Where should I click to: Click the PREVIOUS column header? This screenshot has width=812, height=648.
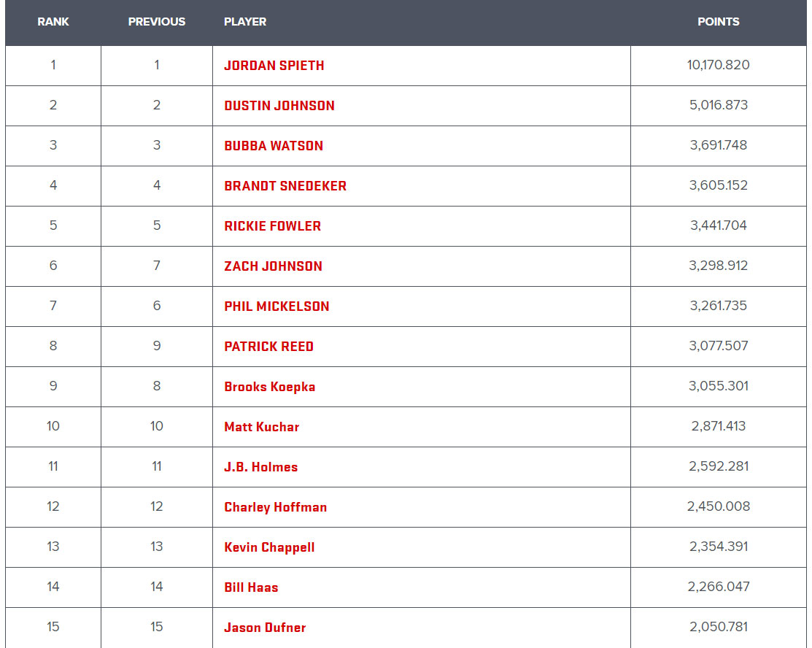point(156,22)
